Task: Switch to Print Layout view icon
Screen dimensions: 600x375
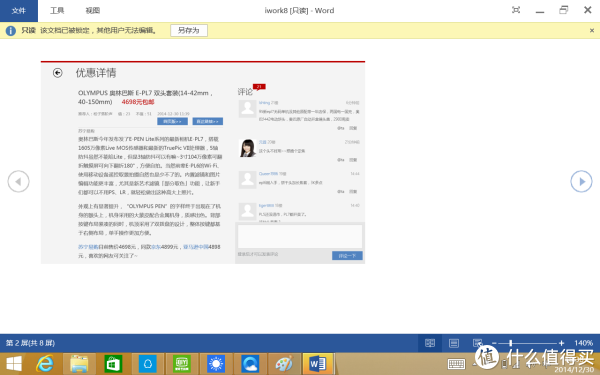Action: click(x=454, y=343)
